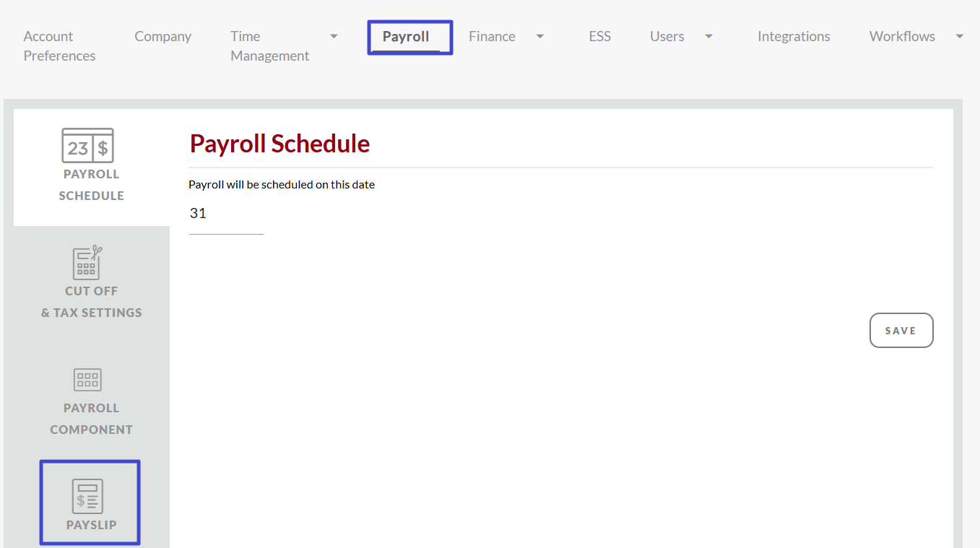Click the Time Management menu label
The height and width of the screenshot is (548, 980).
pos(269,46)
